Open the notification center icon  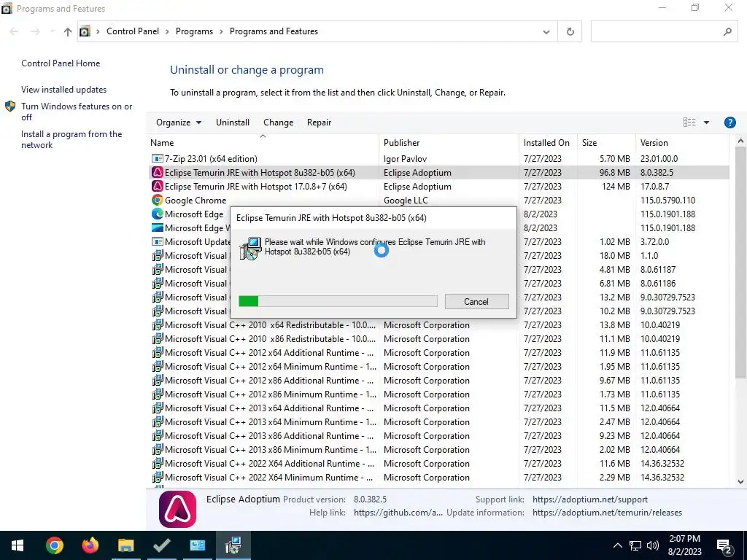(x=724, y=545)
